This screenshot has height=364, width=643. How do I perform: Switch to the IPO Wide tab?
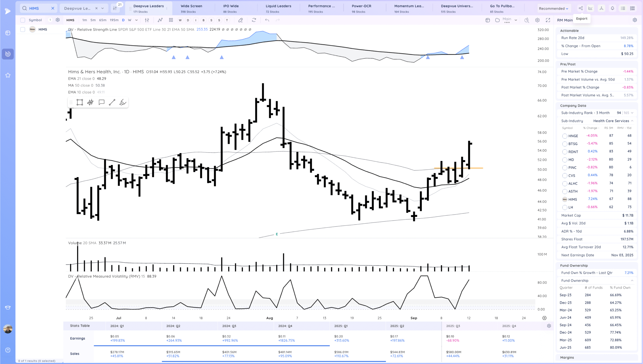pos(231,8)
